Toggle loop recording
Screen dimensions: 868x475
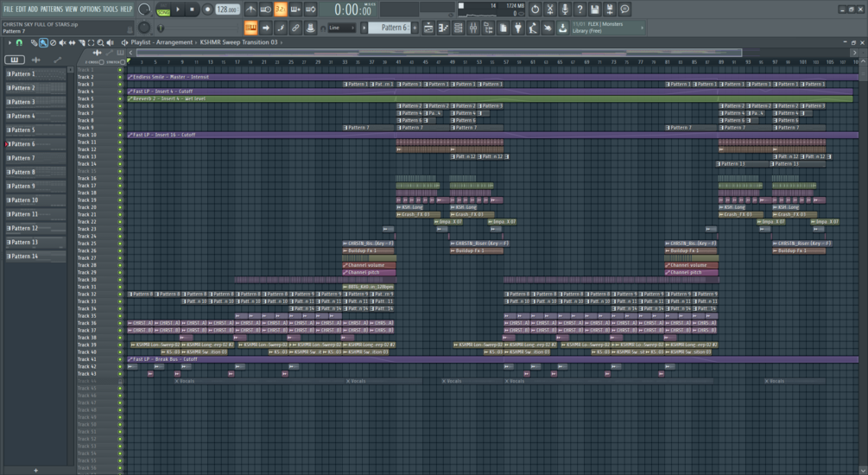coord(311,9)
